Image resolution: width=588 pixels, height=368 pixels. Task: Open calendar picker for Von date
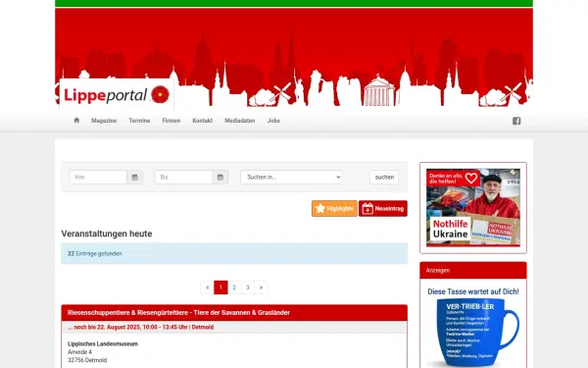pyautogui.click(x=134, y=178)
